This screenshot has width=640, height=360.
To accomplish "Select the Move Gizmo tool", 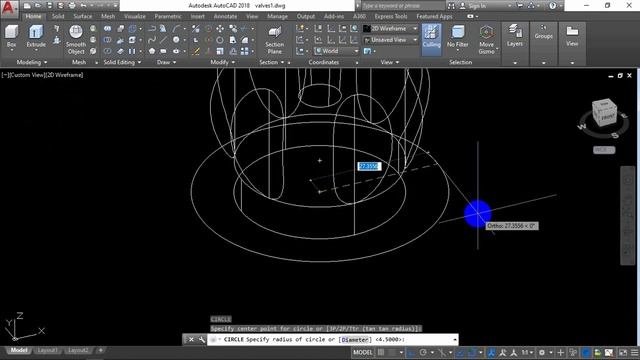I will pyautogui.click(x=486, y=40).
